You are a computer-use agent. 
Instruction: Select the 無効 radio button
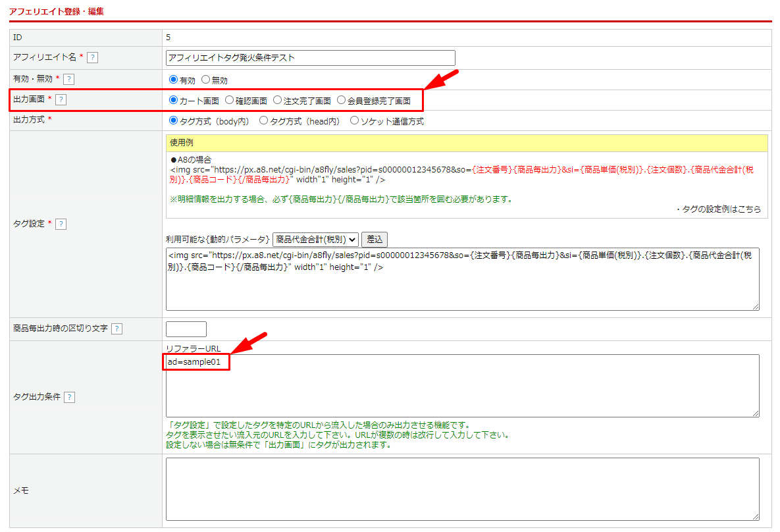click(x=205, y=80)
